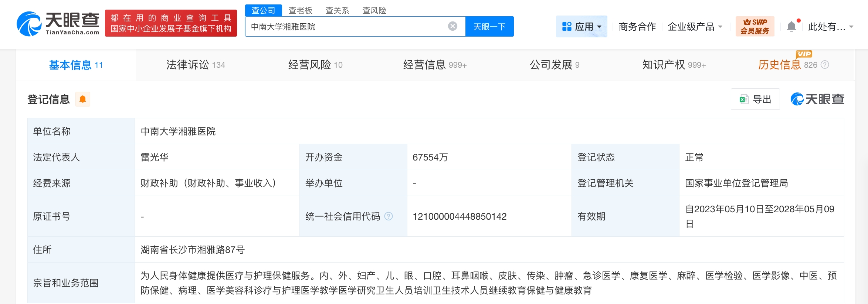
Task: Click the 商务合作 link
Action: click(x=637, y=27)
